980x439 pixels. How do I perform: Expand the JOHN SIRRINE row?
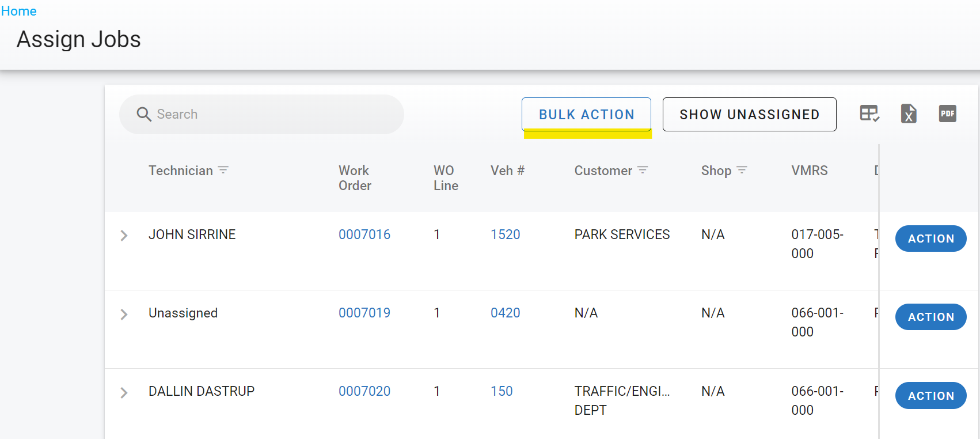124,236
